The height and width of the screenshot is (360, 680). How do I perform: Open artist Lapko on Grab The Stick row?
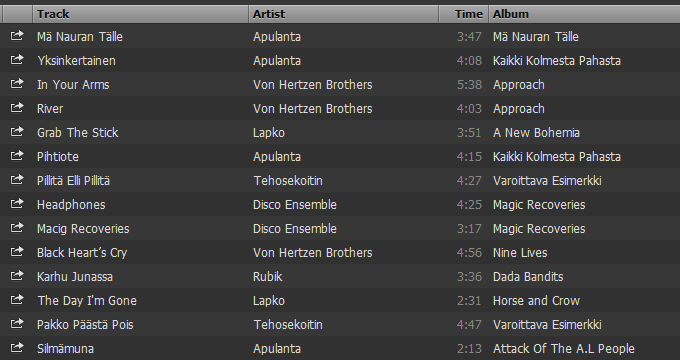pos(269,133)
